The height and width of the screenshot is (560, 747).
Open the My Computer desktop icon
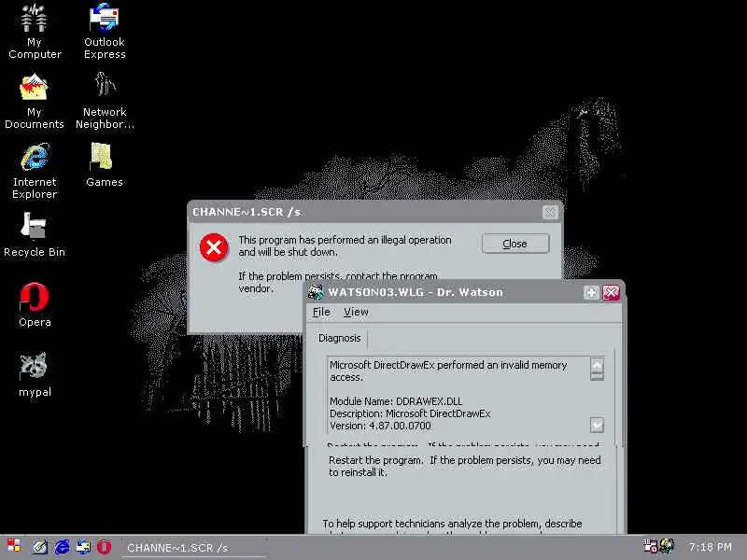click(x=35, y=31)
